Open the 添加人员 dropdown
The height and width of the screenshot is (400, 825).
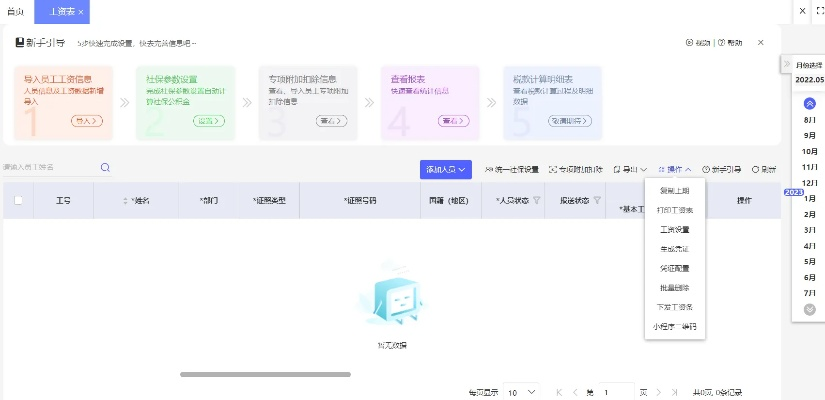coord(446,169)
